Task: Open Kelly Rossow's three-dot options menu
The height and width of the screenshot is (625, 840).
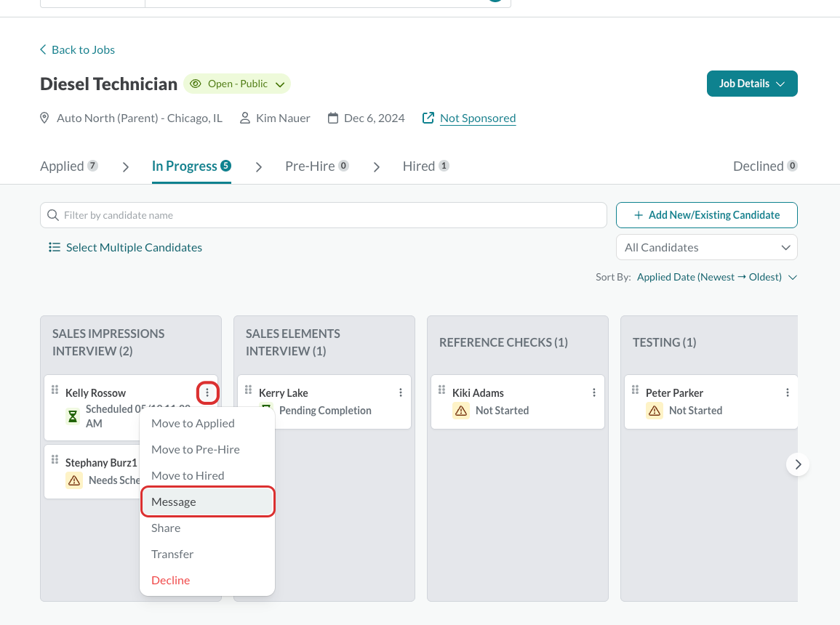Action: click(x=207, y=392)
